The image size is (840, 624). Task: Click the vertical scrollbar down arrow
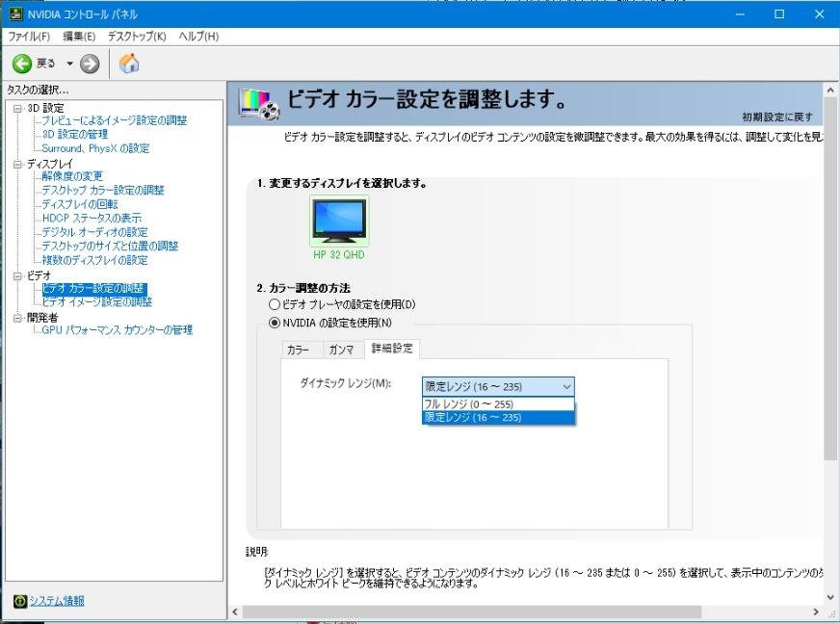pyautogui.click(x=830, y=596)
